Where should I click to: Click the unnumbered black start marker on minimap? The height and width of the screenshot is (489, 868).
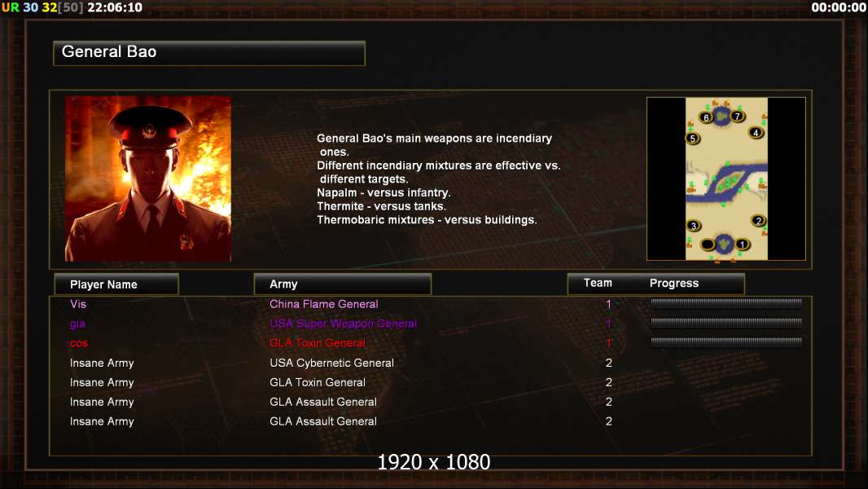[708, 244]
